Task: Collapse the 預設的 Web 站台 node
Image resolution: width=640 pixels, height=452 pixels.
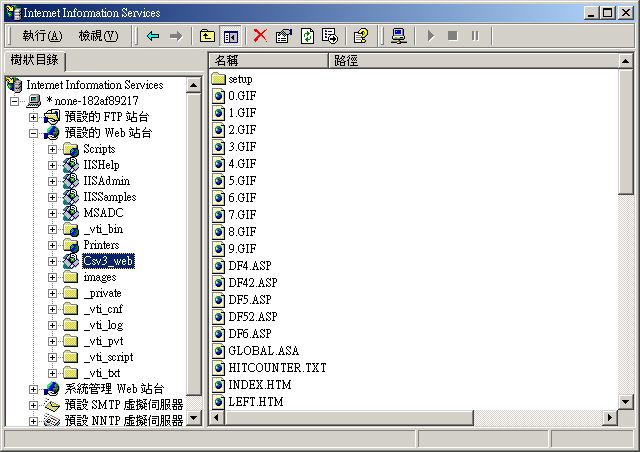Action: [33, 133]
